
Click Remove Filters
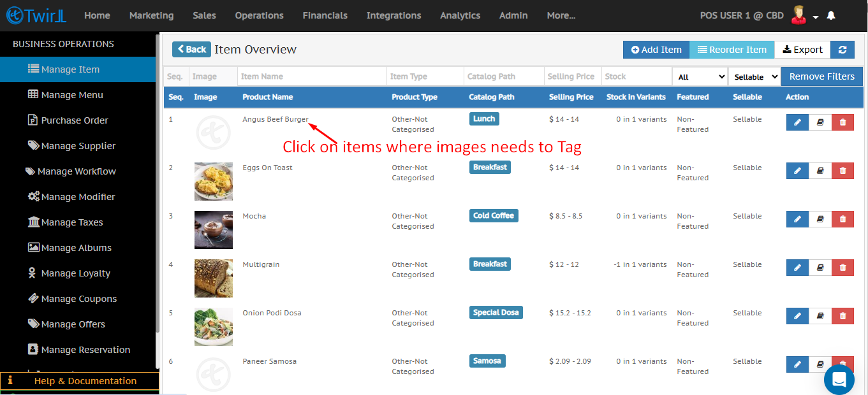821,76
